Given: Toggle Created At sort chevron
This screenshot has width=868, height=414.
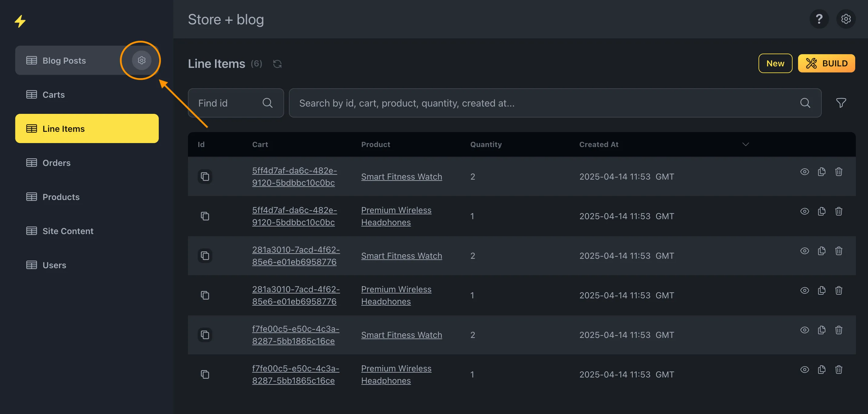Looking at the screenshot, I should 745,144.
